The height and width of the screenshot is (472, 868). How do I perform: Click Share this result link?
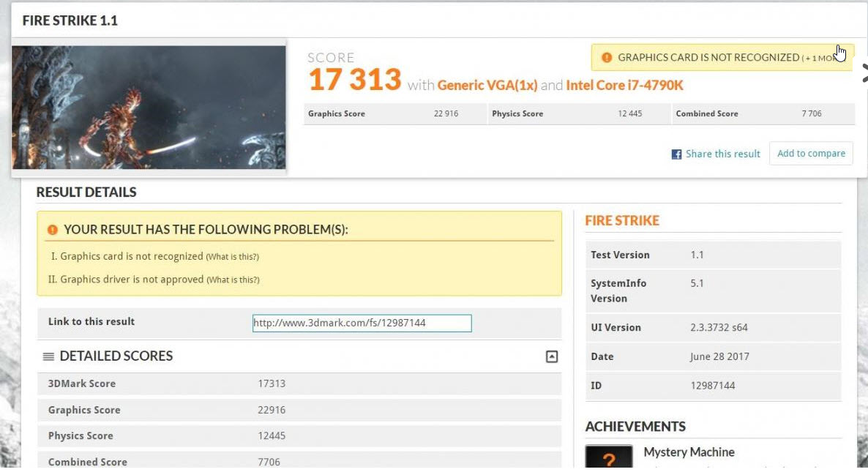[x=722, y=154]
